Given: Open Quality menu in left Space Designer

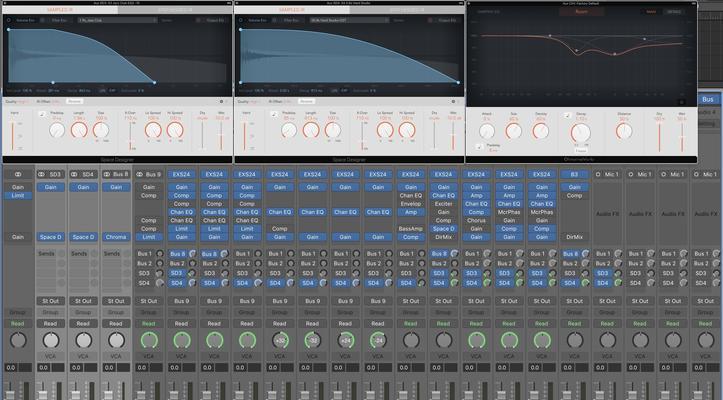Looking at the screenshot, I should (x=17, y=101).
